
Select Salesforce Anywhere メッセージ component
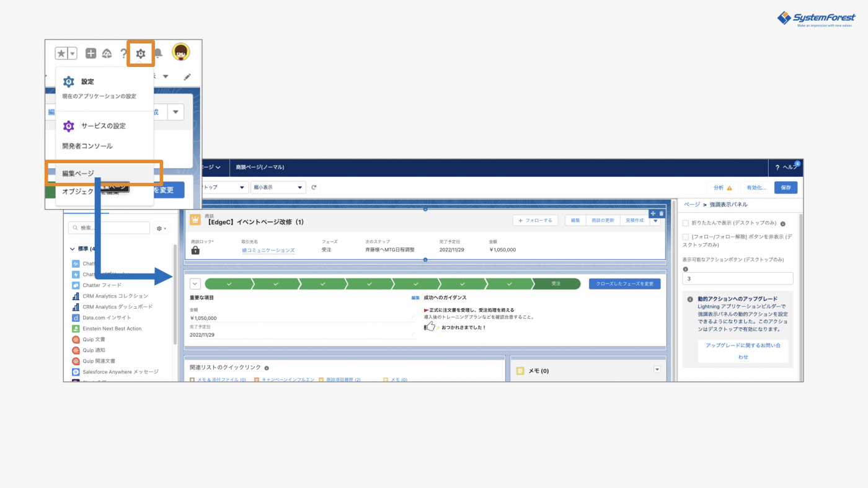120,371
